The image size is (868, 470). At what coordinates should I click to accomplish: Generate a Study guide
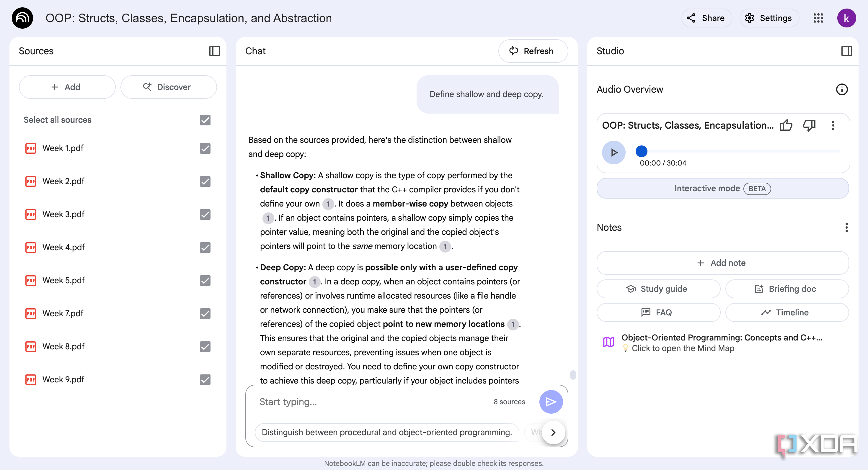click(658, 289)
